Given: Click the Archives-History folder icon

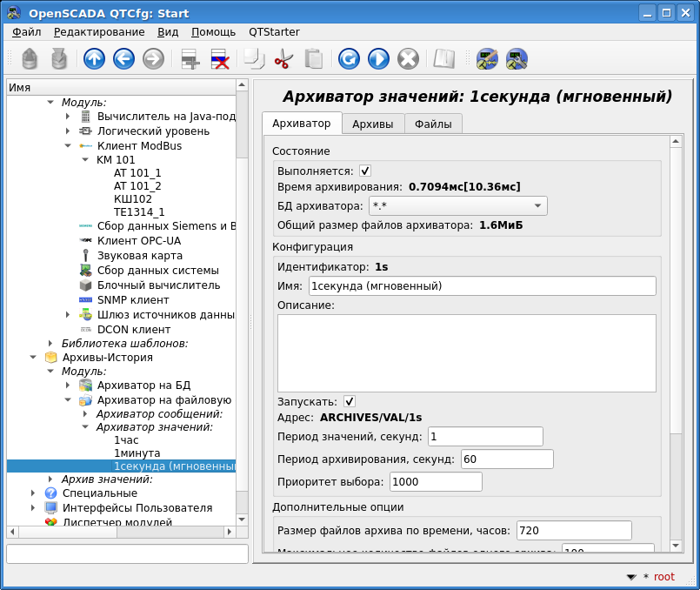Looking at the screenshot, I should point(51,358).
